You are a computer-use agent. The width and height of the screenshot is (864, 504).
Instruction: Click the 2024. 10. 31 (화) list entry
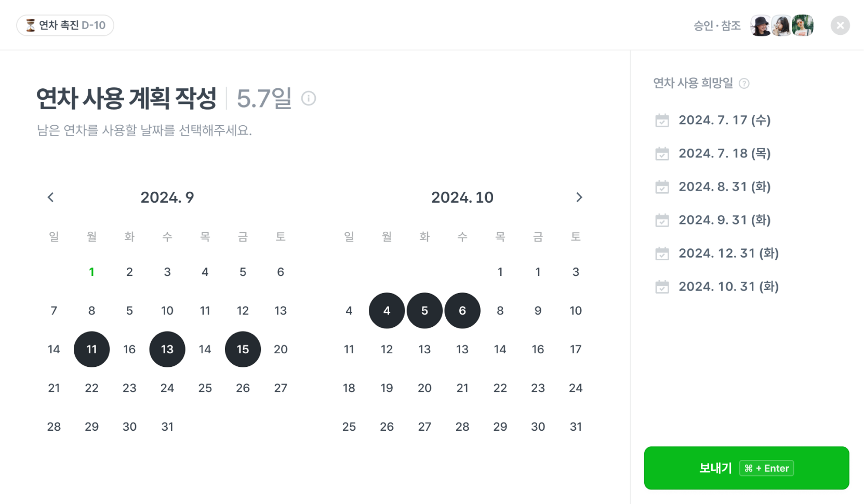click(728, 287)
